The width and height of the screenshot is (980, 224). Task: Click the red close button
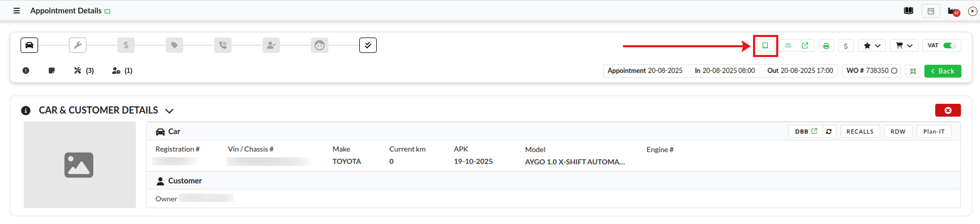pos(948,110)
